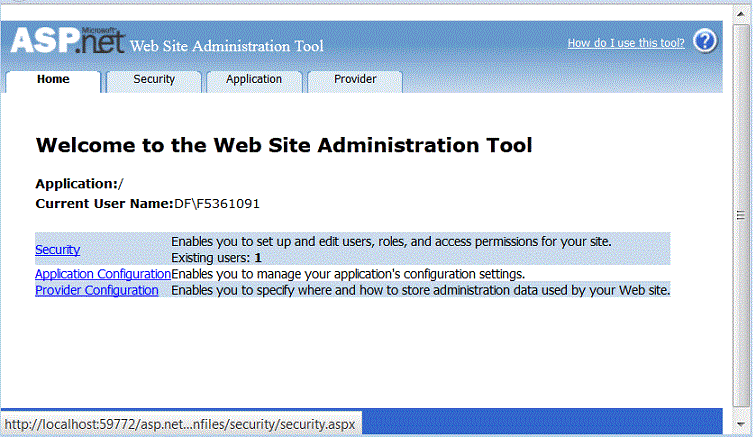This screenshot has width=756, height=437.
Task: Click the scrollbar down arrow
Action: pos(741,424)
